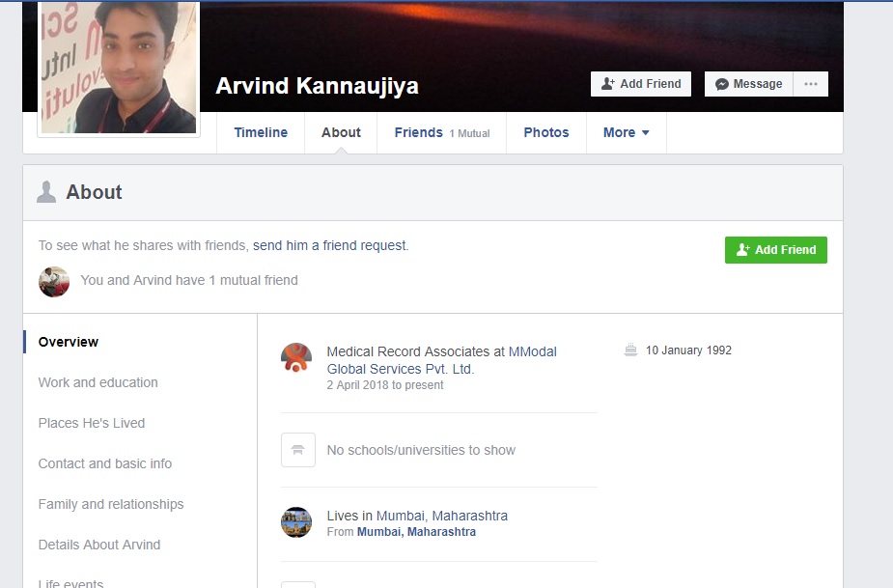Open MModal Global Services Pvt. Ltd. link
This screenshot has width=893, height=588.
442,360
